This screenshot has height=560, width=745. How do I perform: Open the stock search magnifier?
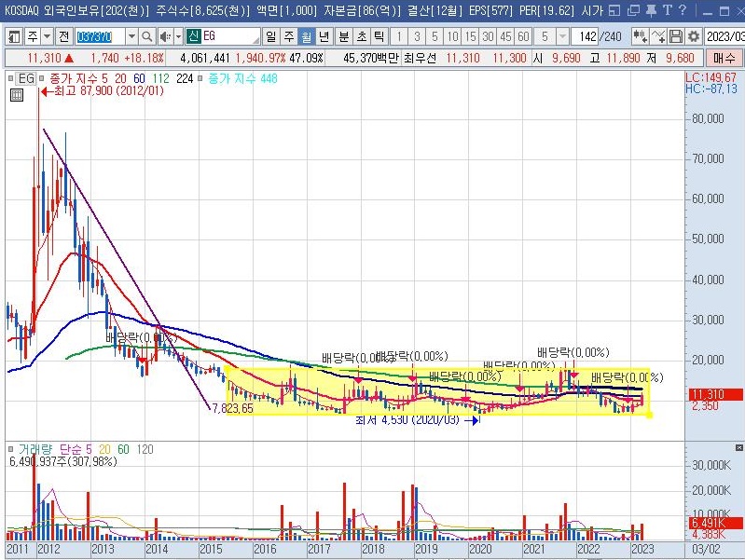tap(146, 36)
